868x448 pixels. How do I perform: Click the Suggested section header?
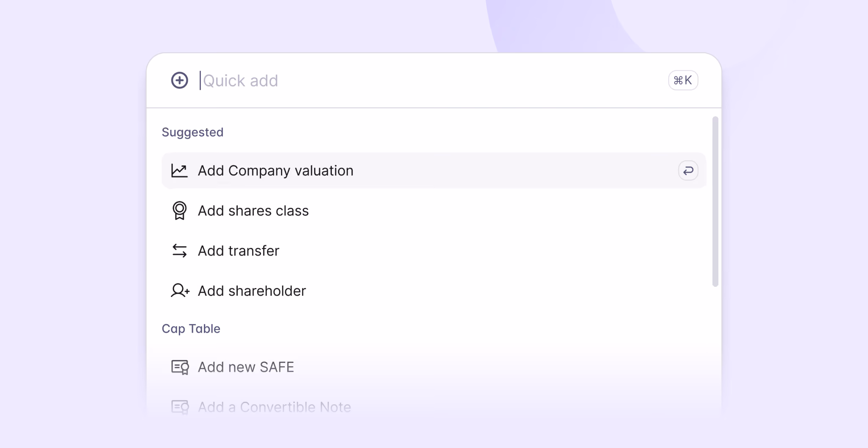[192, 132]
